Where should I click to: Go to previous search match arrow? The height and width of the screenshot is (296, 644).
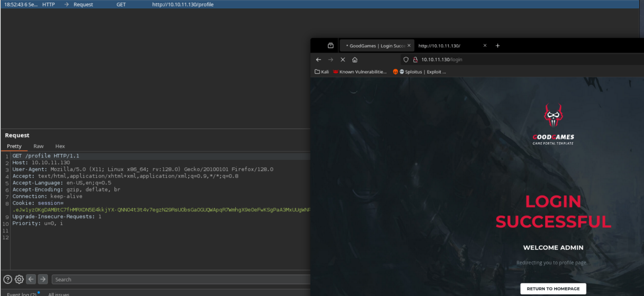coord(31,279)
